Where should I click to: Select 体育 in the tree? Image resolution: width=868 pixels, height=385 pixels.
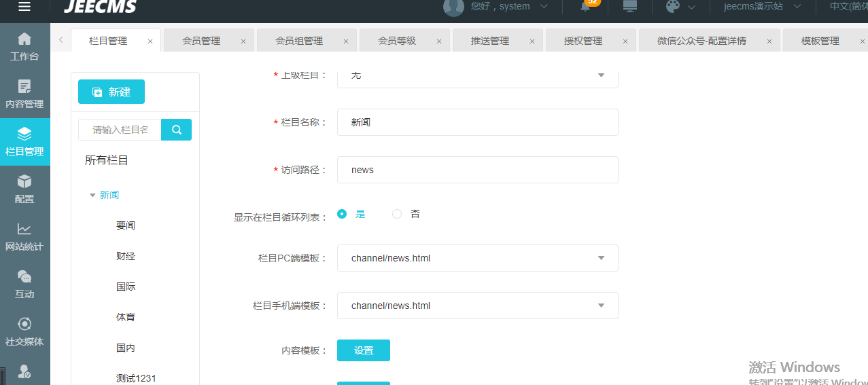click(126, 317)
